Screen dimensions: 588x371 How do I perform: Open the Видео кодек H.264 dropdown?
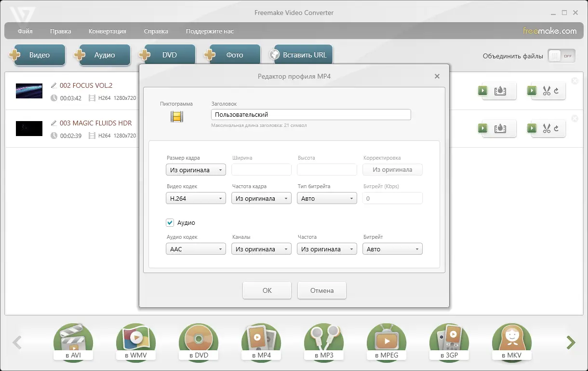[196, 198]
